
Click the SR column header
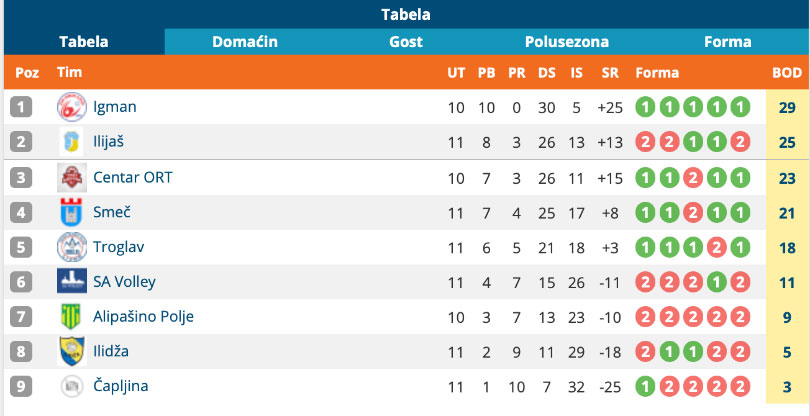click(610, 73)
